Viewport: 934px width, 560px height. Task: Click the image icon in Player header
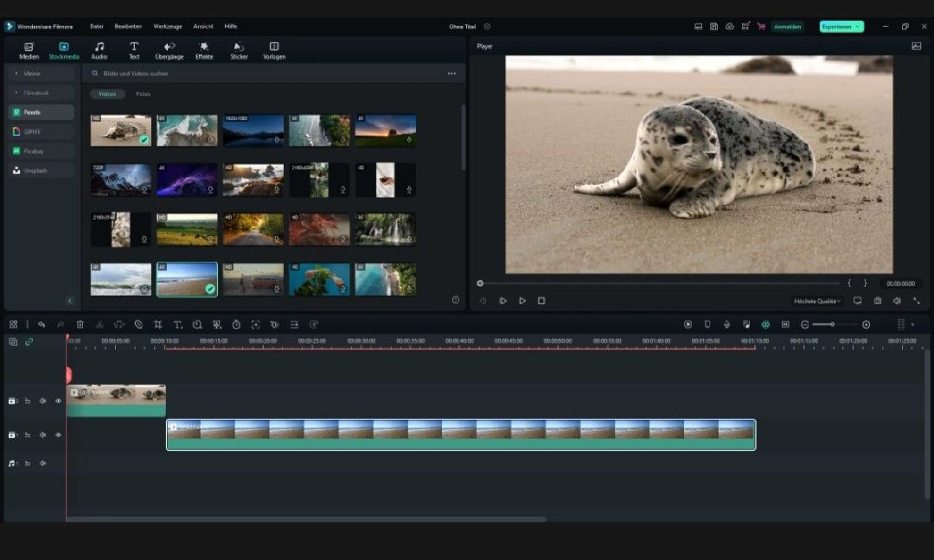click(x=917, y=46)
